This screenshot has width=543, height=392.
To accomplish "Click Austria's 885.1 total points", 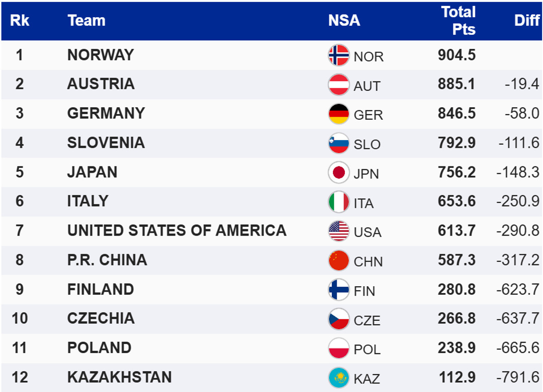I will (457, 85).
